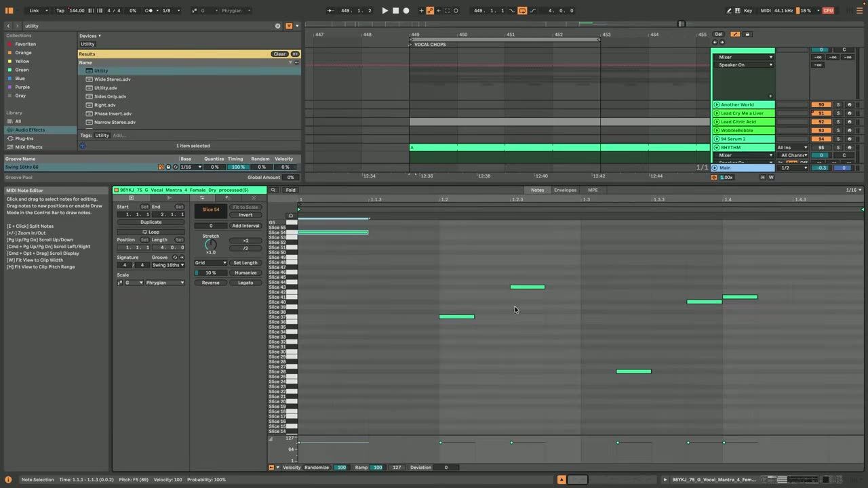Select Wide Stereo.adv preset

[x=113, y=79]
